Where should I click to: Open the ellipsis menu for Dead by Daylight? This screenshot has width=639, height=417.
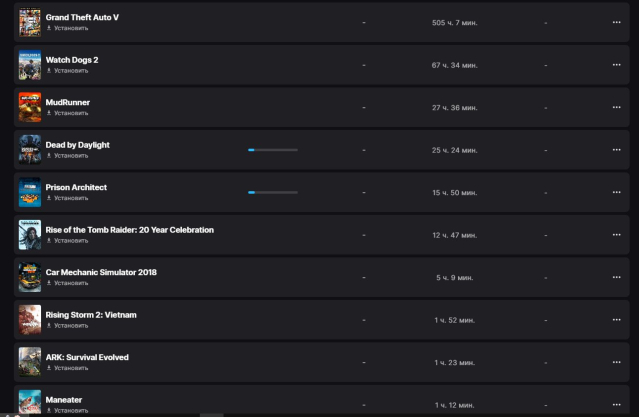(x=616, y=150)
